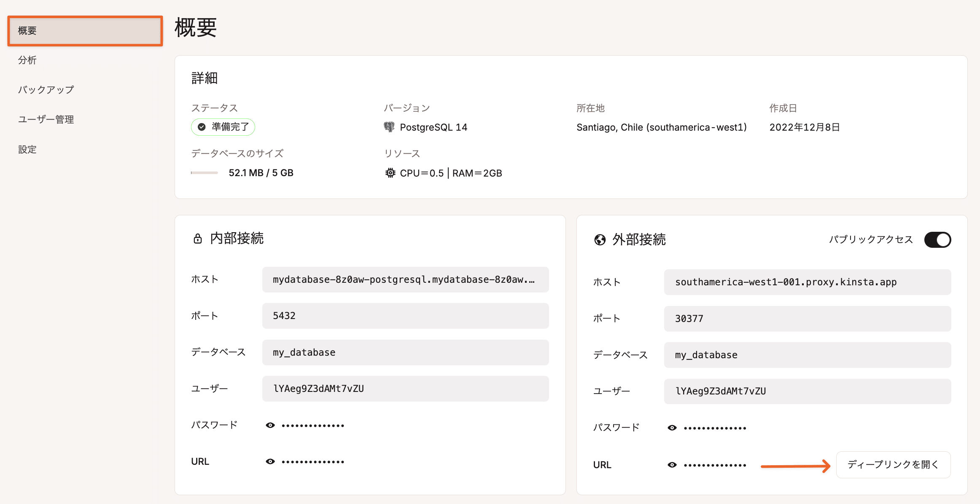Screen dimensions: 980x504
Task: Click the checkmark inside the 準備完了 badge
Action: click(x=202, y=126)
